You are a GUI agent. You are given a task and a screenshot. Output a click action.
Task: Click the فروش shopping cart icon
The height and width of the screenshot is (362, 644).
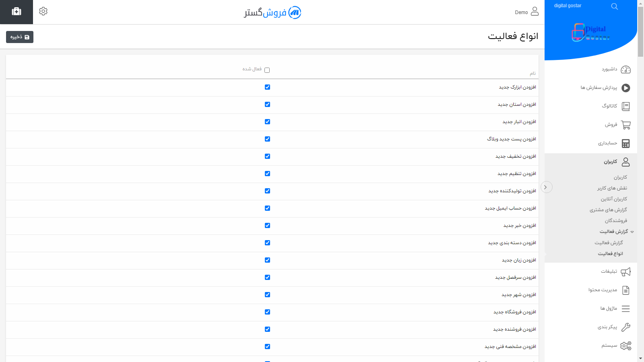click(x=625, y=125)
